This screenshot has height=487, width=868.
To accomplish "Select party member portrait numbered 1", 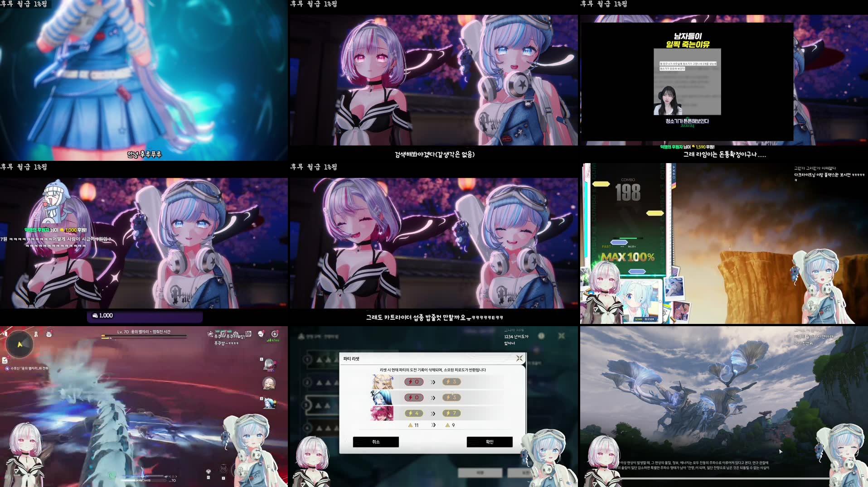I will pyautogui.click(x=269, y=364).
